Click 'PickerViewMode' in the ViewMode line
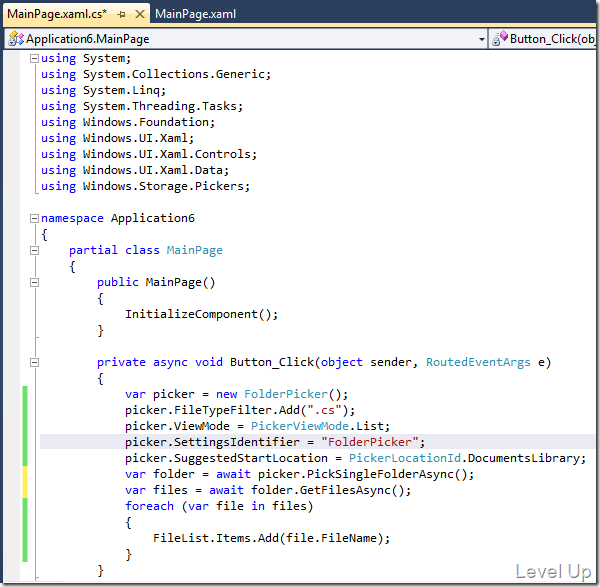Viewport: 600px width, 587px height. coord(300,426)
